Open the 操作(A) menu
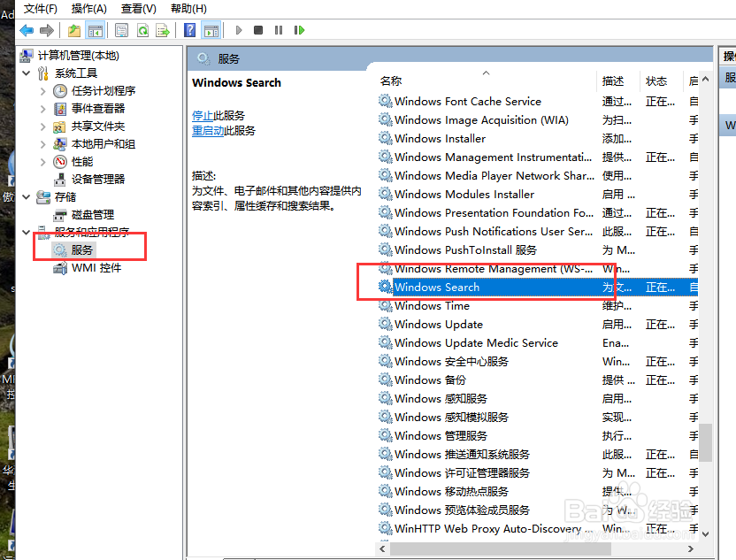The width and height of the screenshot is (736, 560). [x=89, y=9]
